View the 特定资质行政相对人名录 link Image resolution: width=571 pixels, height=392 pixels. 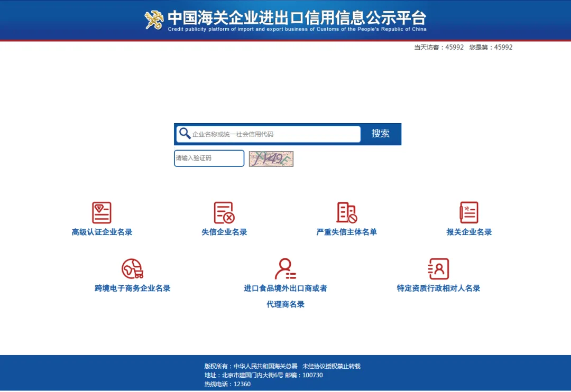click(438, 288)
